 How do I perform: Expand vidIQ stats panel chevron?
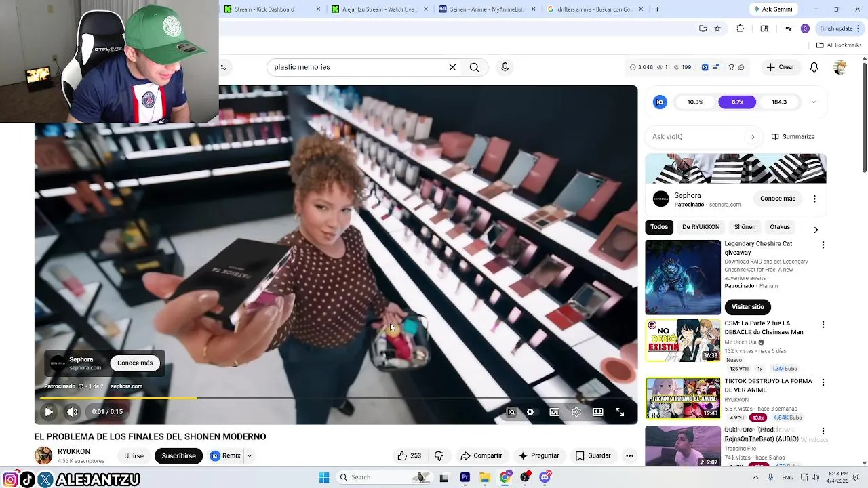click(x=813, y=102)
